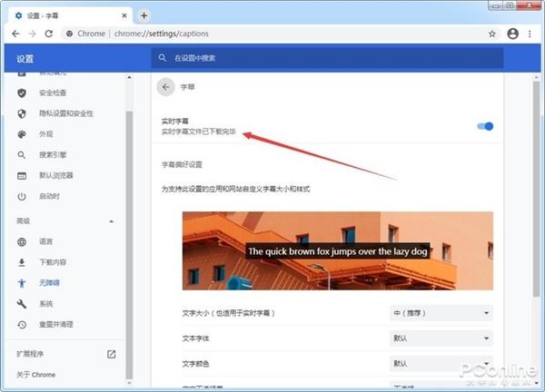Click the sidebar scrollbar down arrow

click(129, 383)
